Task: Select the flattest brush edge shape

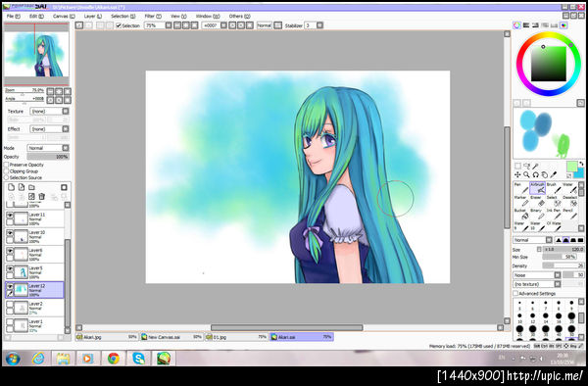Action: 581,240
